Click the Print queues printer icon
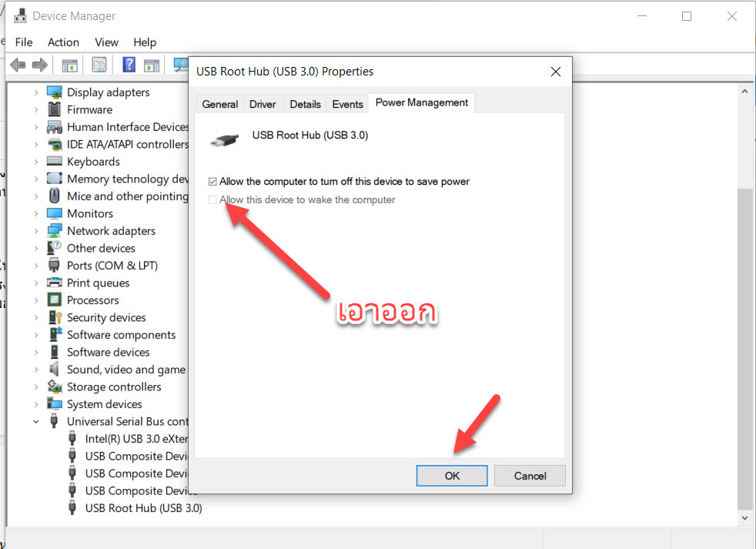 click(x=55, y=283)
